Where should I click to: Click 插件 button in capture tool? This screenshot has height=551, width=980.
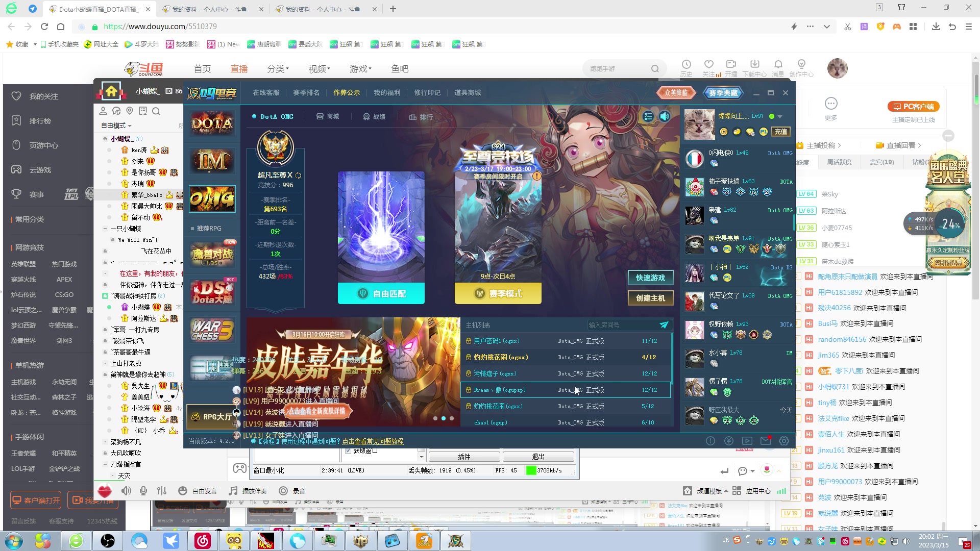[464, 457]
